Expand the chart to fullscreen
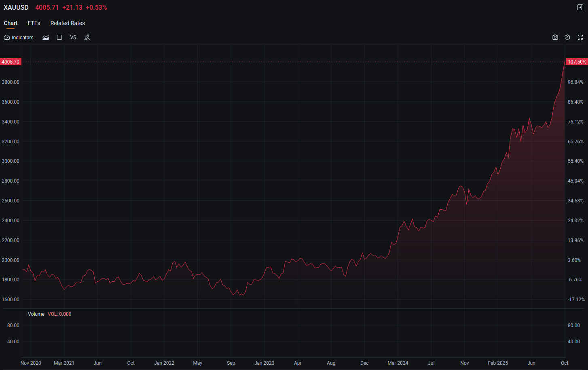The image size is (588, 370). (580, 37)
